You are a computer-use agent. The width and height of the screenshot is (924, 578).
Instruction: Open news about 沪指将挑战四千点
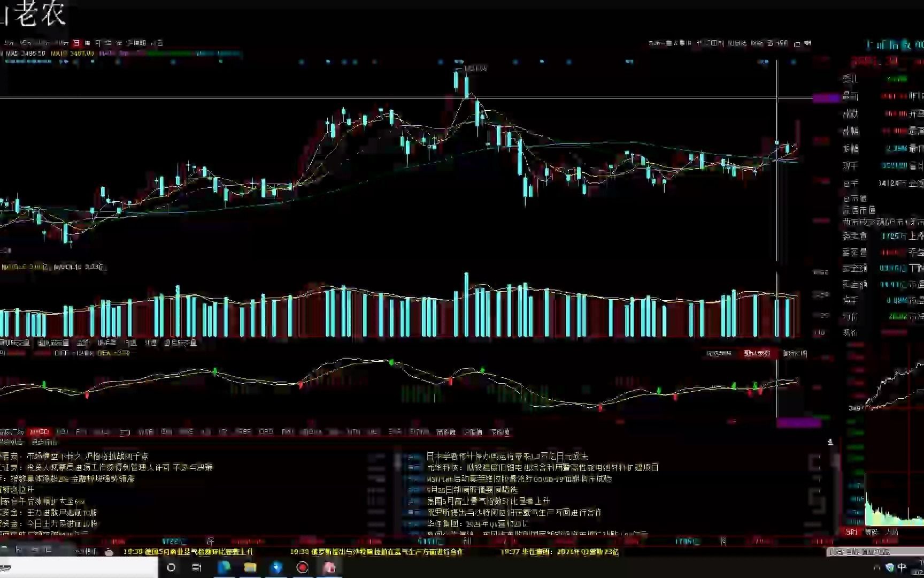coord(74,456)
